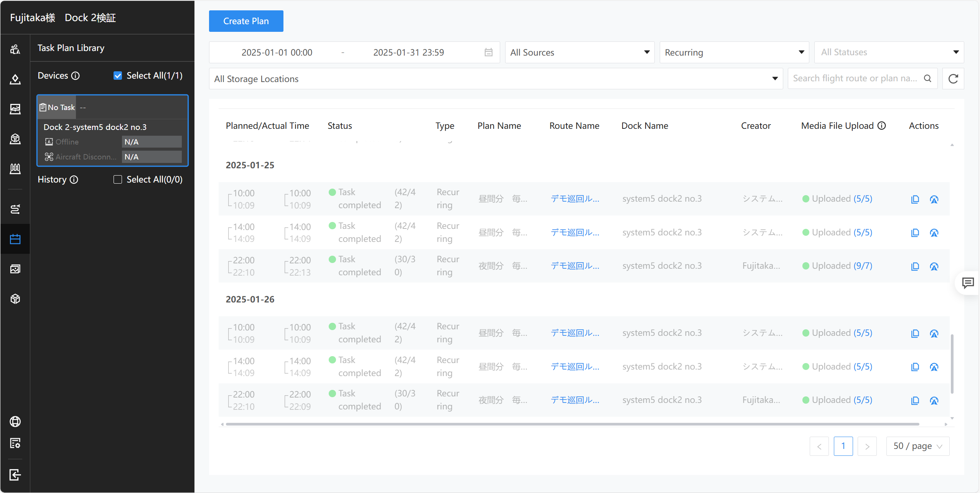Screen dimensions: 980x493
Task: Click the History info icon
Action: pyautogui.click(x=74, y=180)
